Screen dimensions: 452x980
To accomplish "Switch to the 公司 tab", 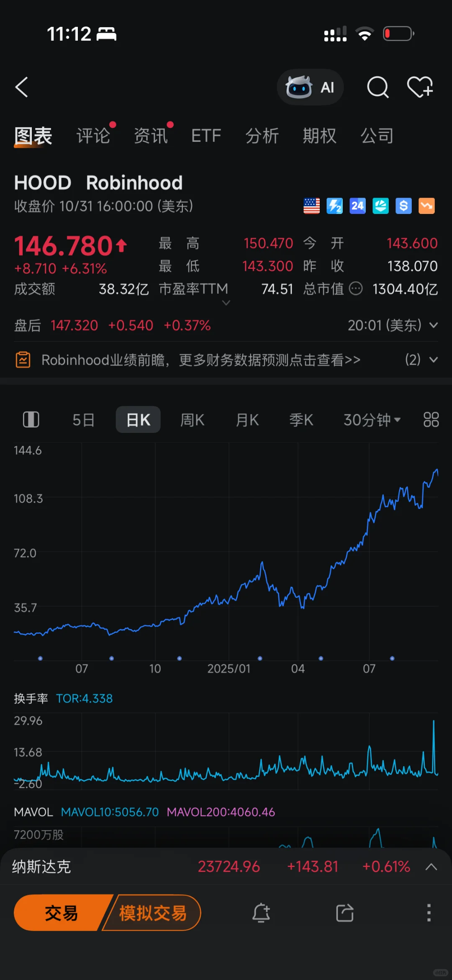I will tap(377, 136).
